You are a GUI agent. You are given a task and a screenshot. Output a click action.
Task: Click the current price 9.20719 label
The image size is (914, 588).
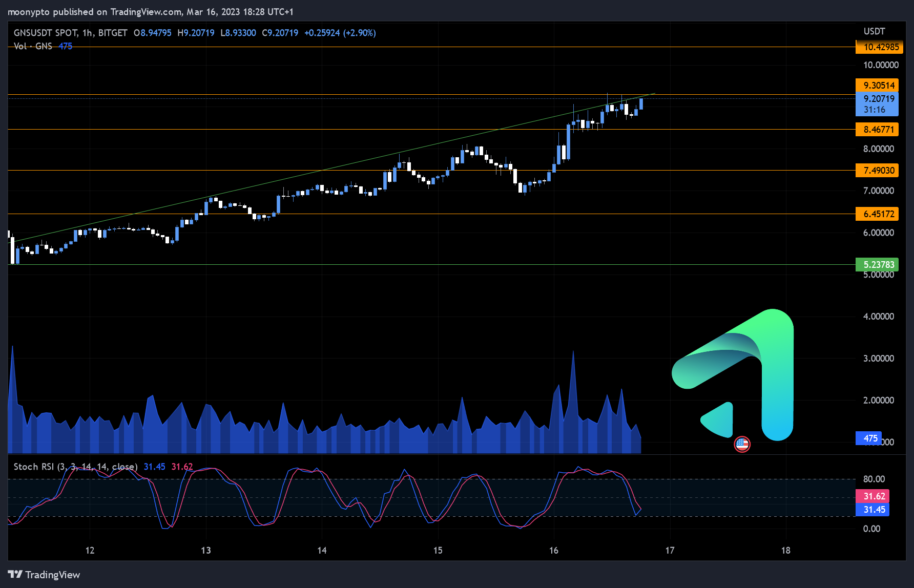click(x=877, y=104)
